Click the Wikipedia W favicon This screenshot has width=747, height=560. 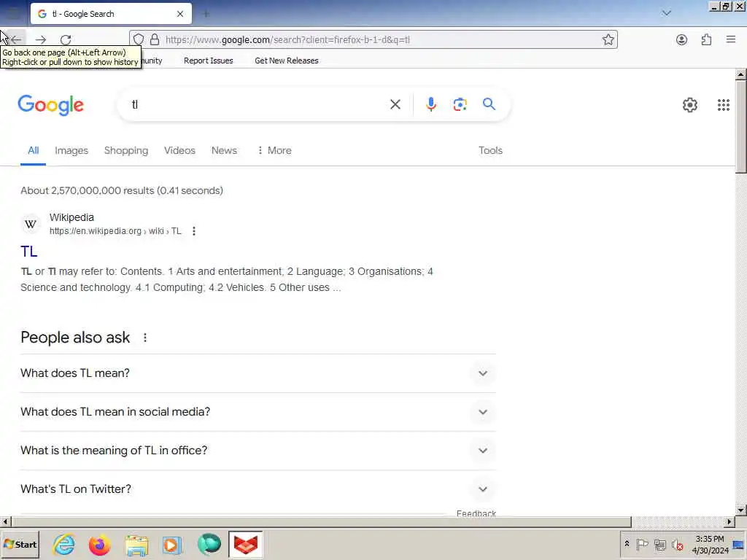[31, 224]
